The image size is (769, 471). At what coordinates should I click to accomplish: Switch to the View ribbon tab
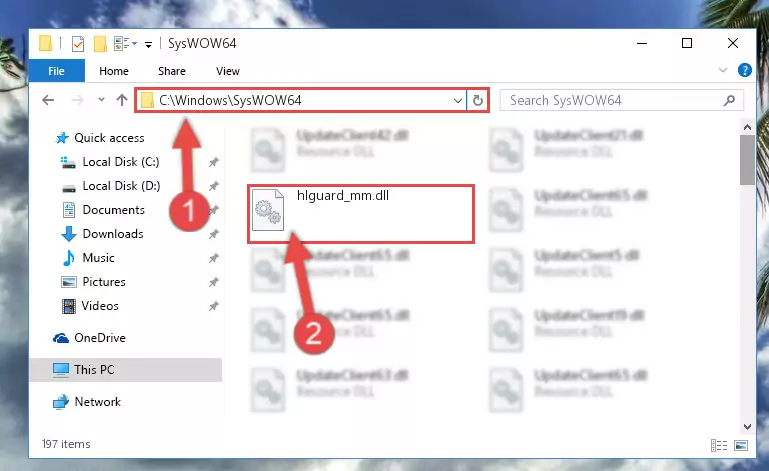coord(228,71)
